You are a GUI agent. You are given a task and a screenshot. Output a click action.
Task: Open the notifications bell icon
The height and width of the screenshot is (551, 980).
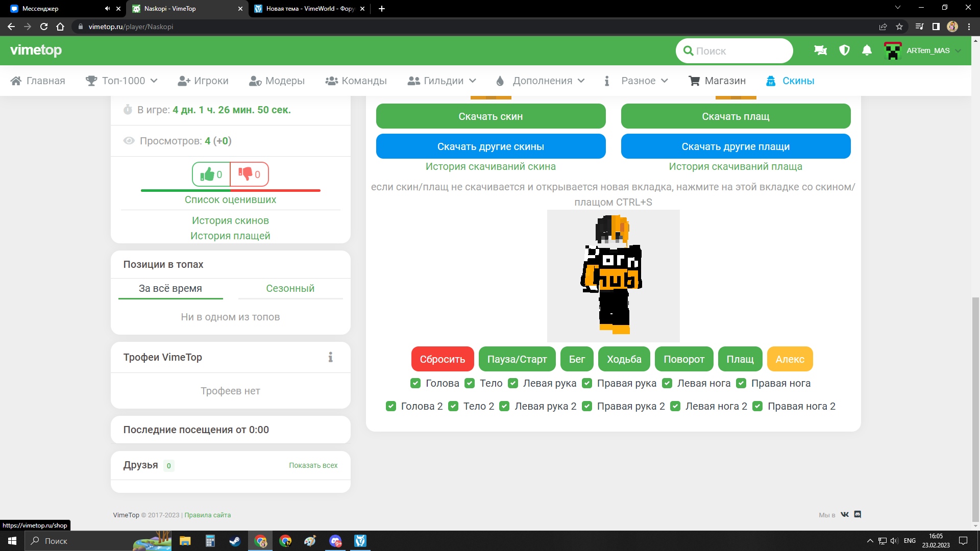point(867,51)
